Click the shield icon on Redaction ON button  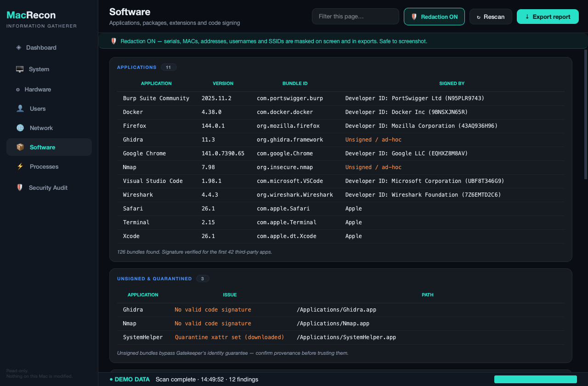414,17
